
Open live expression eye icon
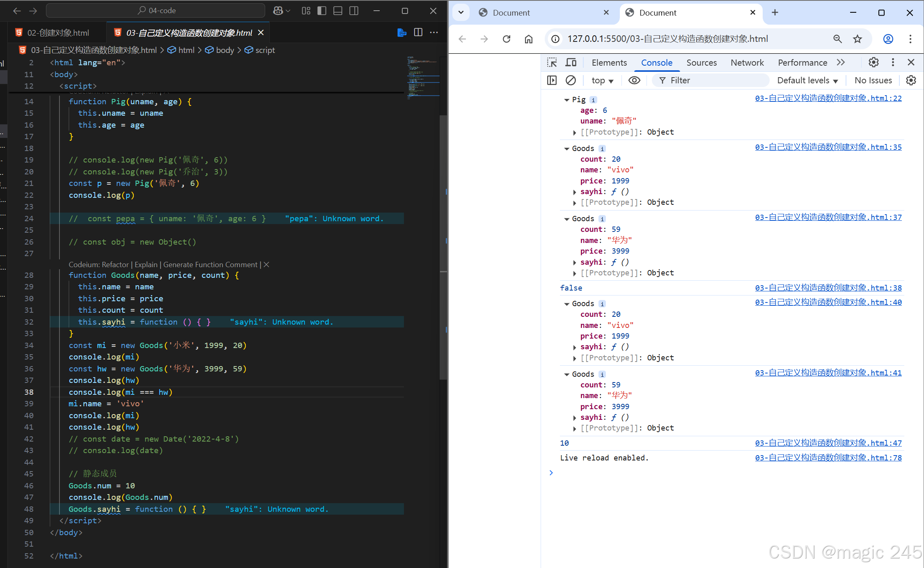(634, 80)
